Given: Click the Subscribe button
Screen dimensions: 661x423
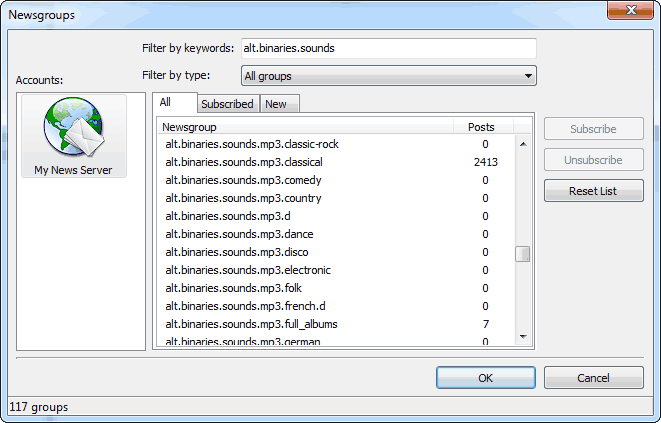Looking at the screenshot, I should [x=594, y=129].
